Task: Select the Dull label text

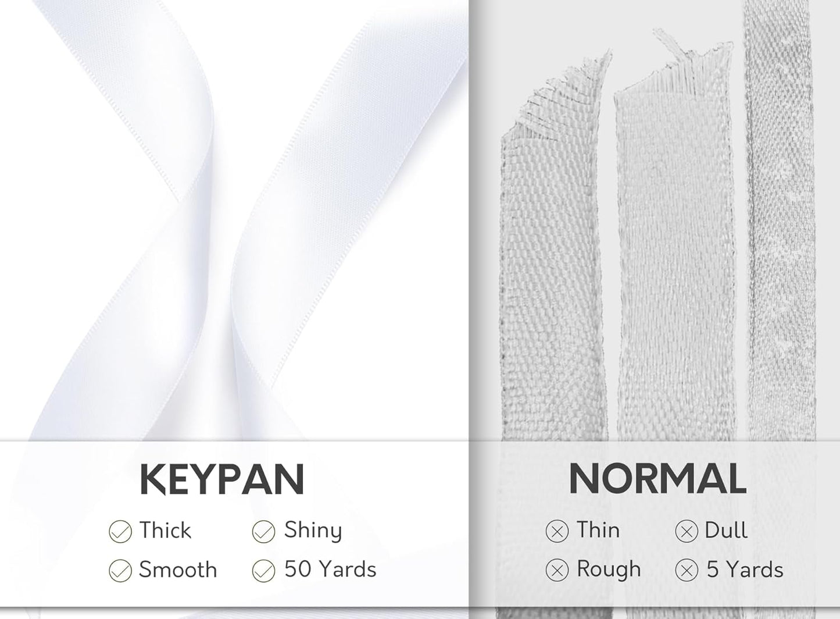Action: pos(726,531)
